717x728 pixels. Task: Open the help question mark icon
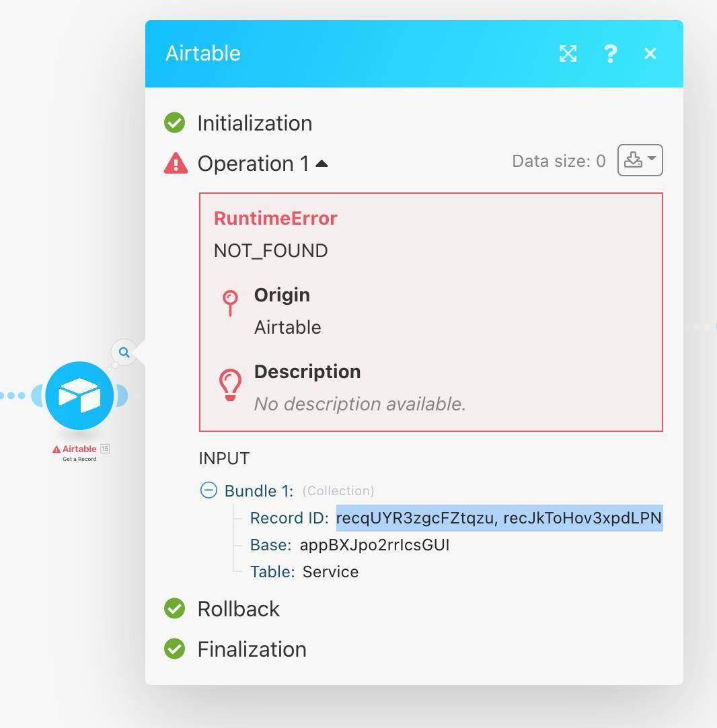pos(610,54)
